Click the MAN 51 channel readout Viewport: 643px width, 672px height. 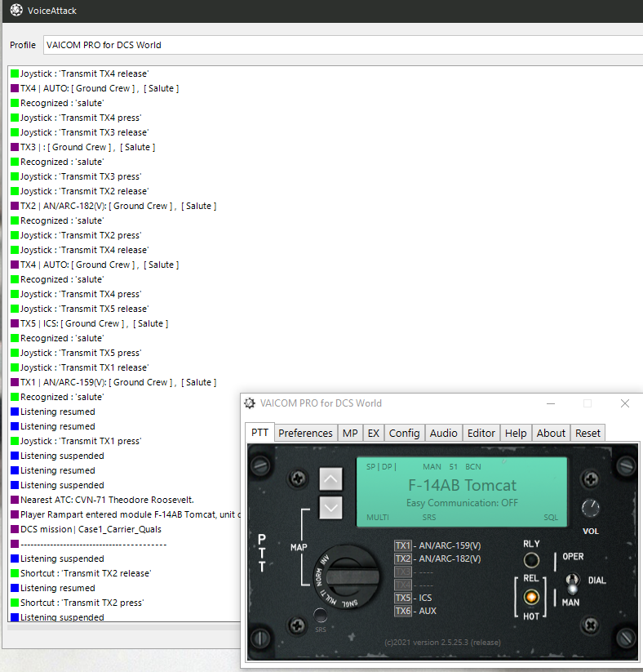[440, 467]
